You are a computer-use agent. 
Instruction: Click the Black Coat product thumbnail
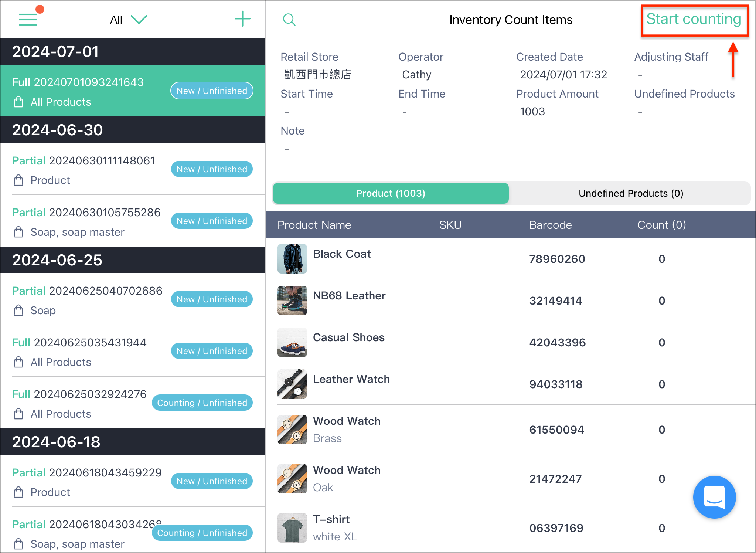coord(292,259)
